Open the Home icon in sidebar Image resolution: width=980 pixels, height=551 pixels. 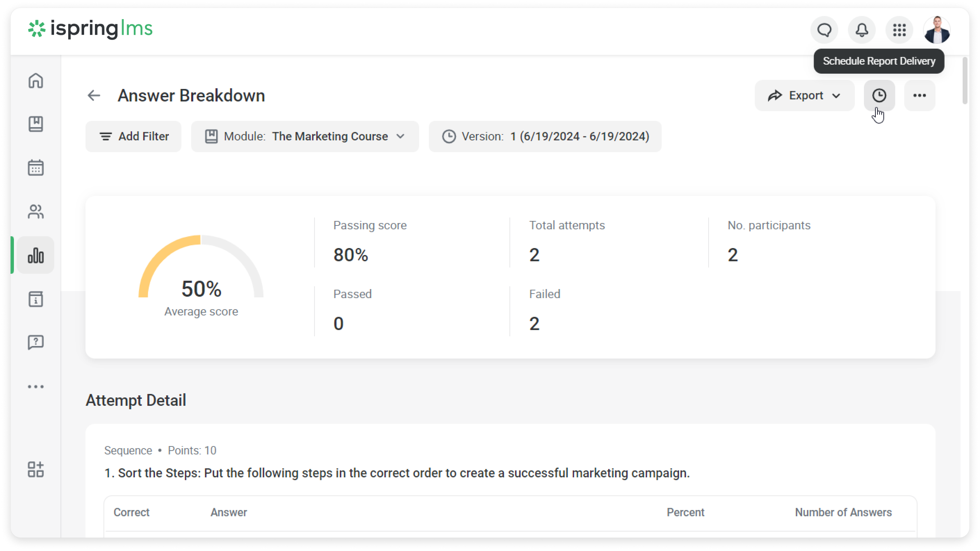[36, 81]
